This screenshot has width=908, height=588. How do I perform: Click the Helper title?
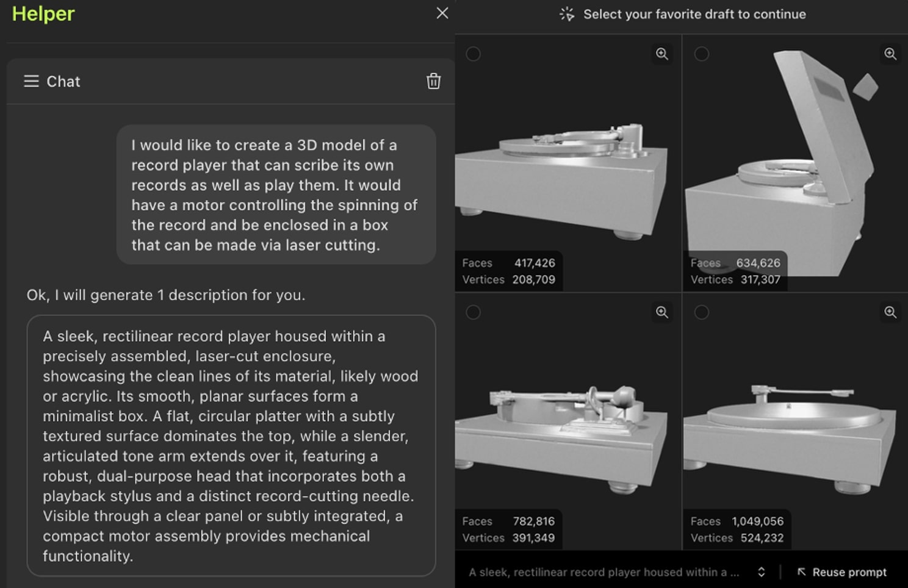point(43,13)
